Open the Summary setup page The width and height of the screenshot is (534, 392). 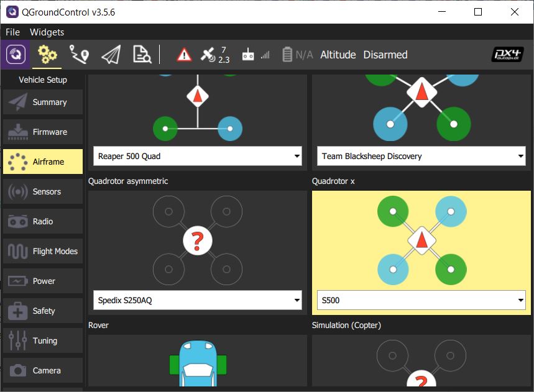[43, 102]
